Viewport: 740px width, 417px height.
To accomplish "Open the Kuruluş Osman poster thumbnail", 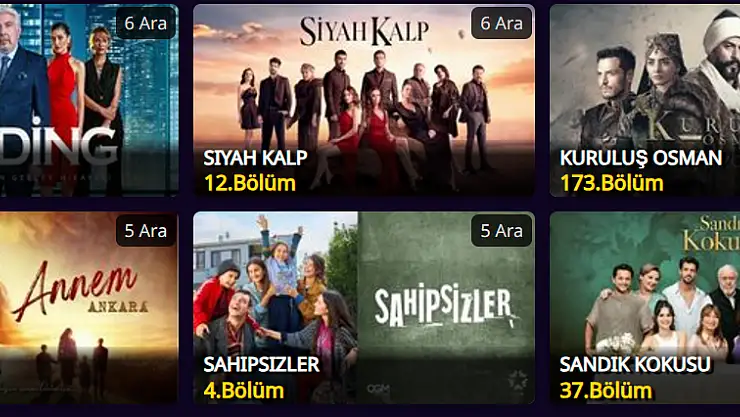I will point(645,100).
